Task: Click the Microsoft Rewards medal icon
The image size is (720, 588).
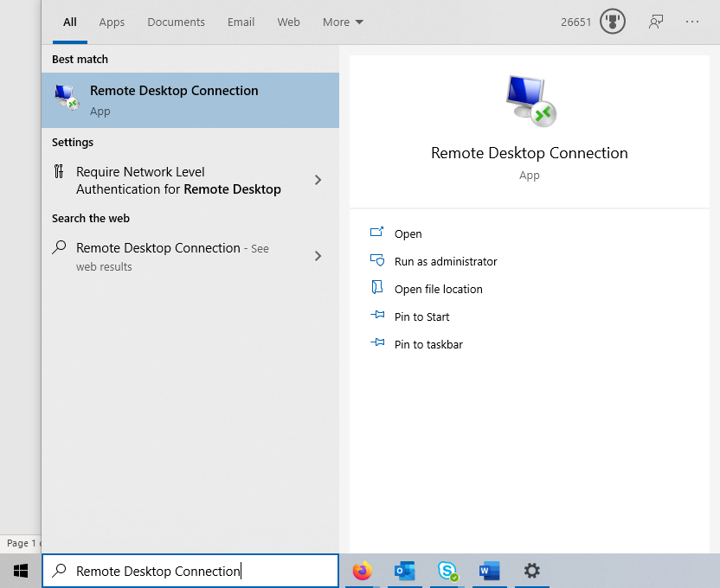Action: tap(612, 21)
